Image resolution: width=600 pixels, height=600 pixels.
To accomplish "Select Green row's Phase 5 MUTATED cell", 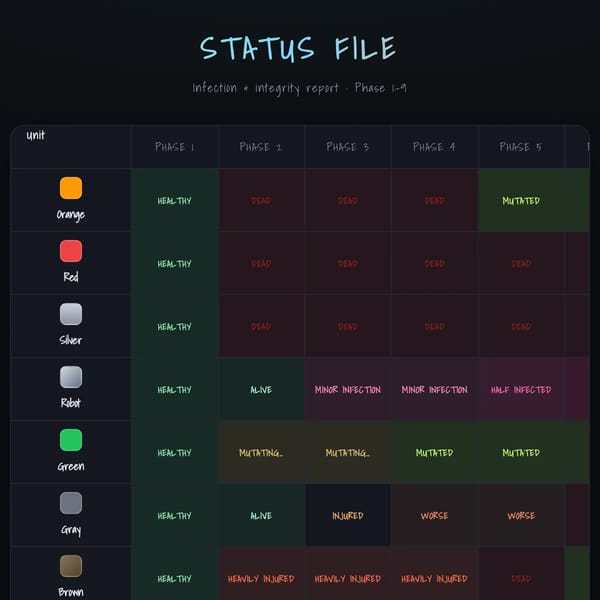I will pos(521,452).
